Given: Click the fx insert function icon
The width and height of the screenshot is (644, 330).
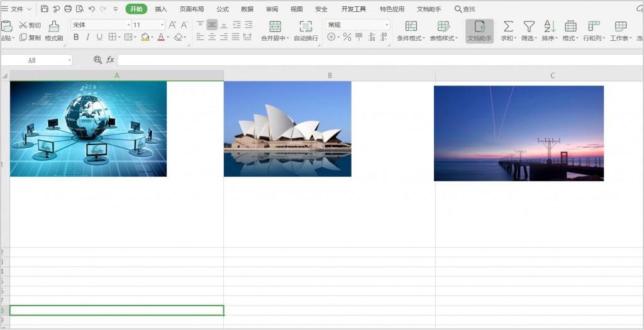Looking at the screenshot, I should pos(110,60).
